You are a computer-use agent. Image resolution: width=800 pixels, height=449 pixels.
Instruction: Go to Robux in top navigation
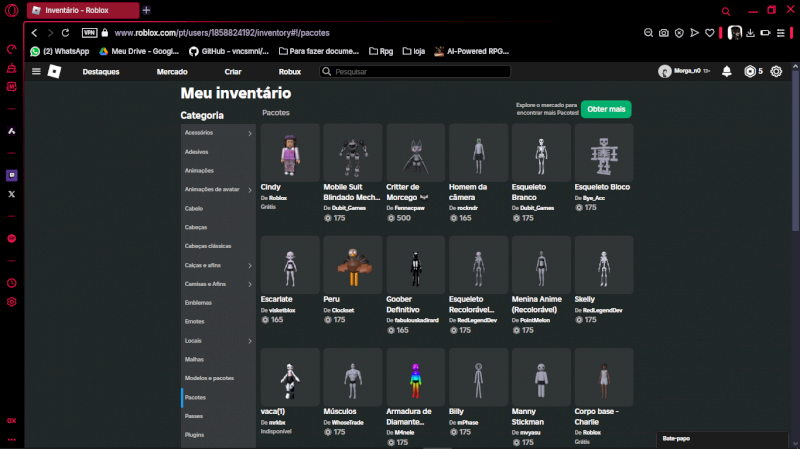pos(289,72)
